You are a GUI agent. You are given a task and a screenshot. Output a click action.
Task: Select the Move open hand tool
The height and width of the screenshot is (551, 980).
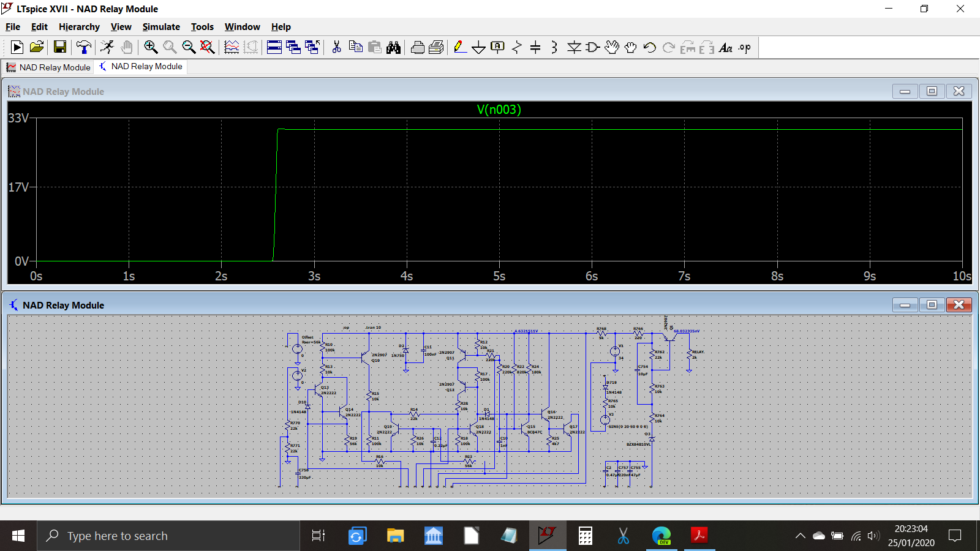612,47
